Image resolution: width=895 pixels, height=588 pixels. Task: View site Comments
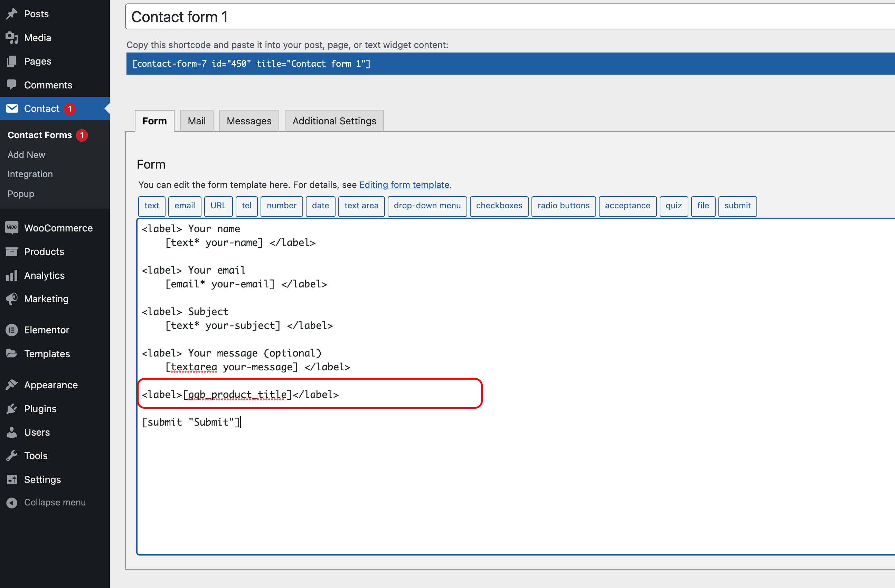[48, 85]
